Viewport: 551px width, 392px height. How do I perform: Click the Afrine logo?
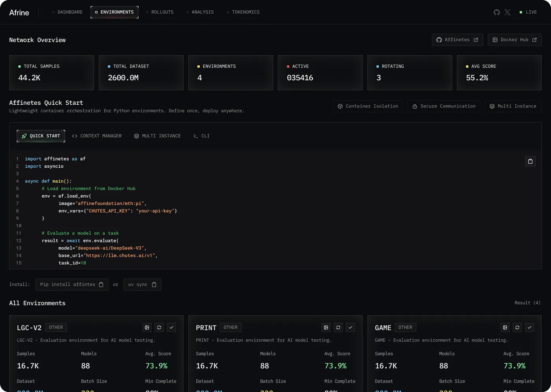point(19,13)
